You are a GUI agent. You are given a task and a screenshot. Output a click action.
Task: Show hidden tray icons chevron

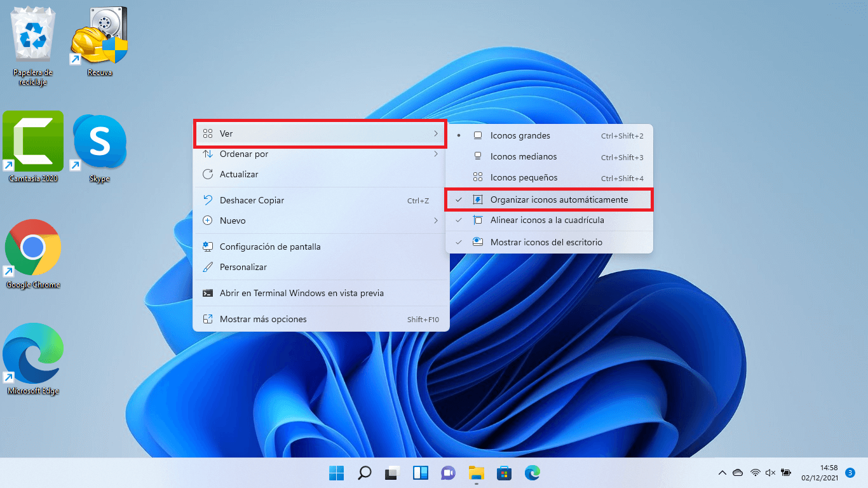click(722, 473)
